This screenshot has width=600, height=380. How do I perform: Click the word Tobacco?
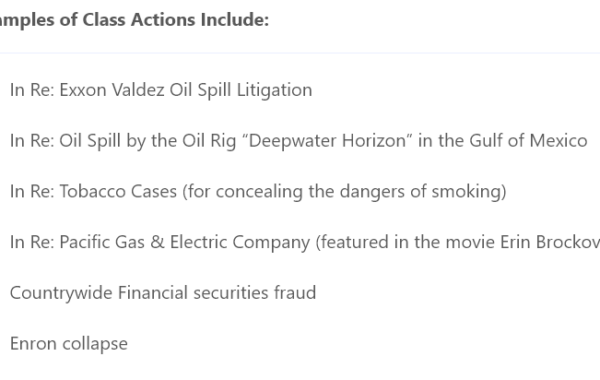(x=92, y=191)
